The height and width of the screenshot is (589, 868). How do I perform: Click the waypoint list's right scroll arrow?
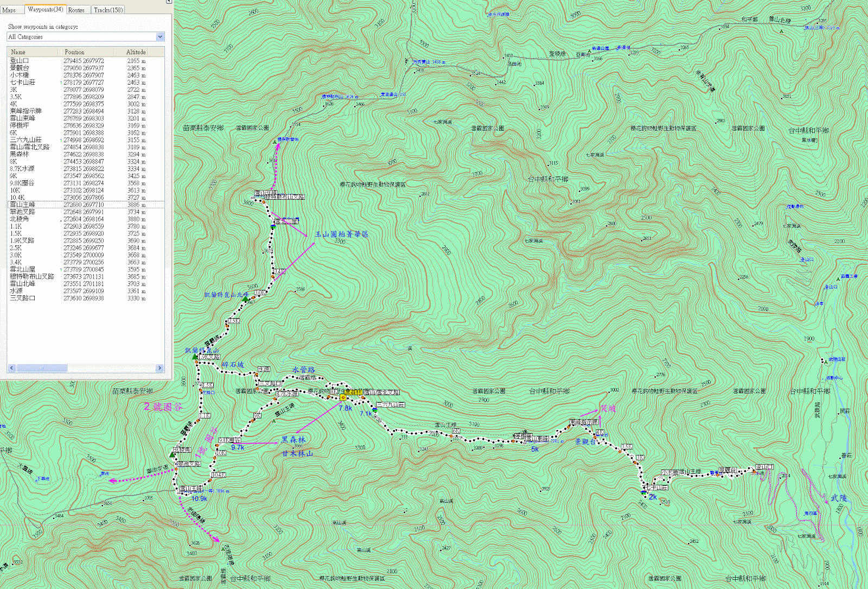point(159,368)
